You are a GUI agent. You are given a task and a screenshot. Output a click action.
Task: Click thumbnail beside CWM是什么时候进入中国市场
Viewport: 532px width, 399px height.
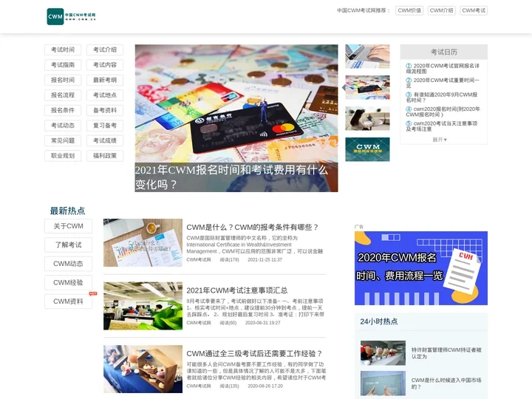pyautogui.click(x=383, y=383)
